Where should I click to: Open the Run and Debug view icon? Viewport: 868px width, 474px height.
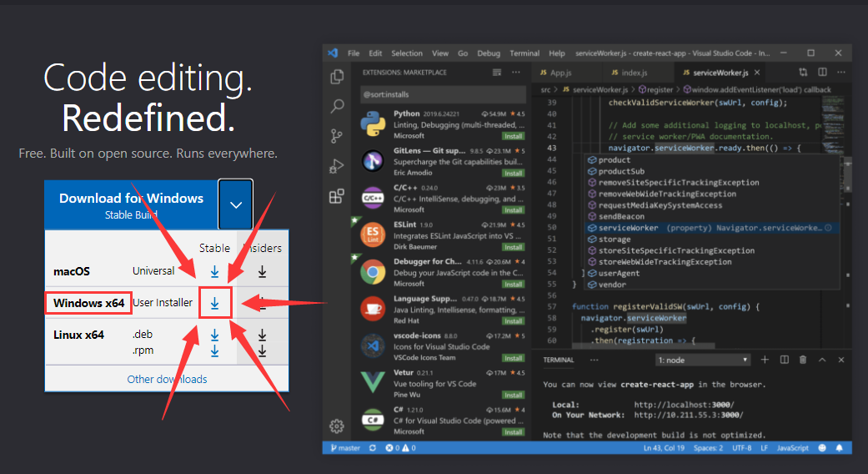tap(337, 166)
